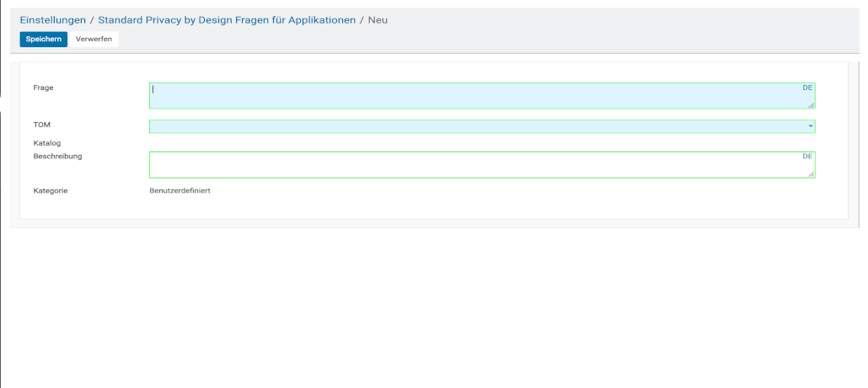Click the Frage field label

tap(43, 88)
